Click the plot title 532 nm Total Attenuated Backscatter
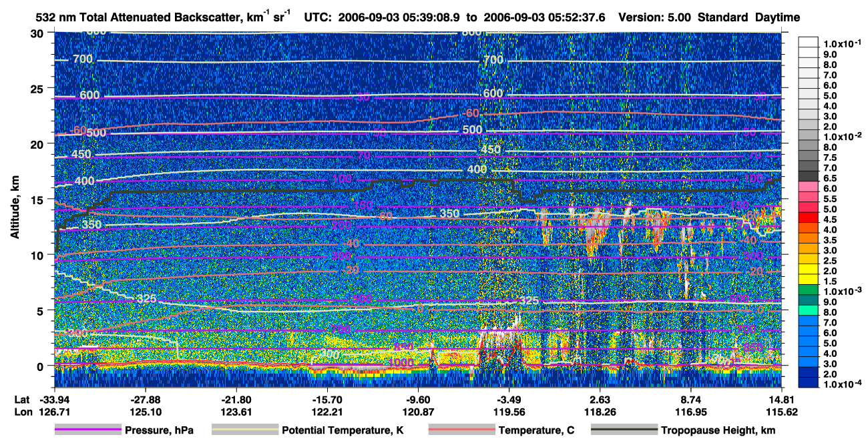Screen dimensions: 868x445 (139, 17)
